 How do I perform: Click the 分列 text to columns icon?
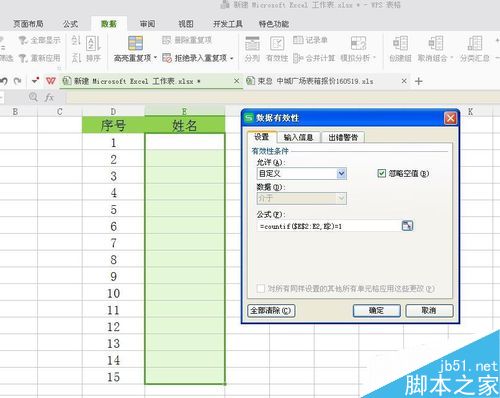tap(252, 44)
